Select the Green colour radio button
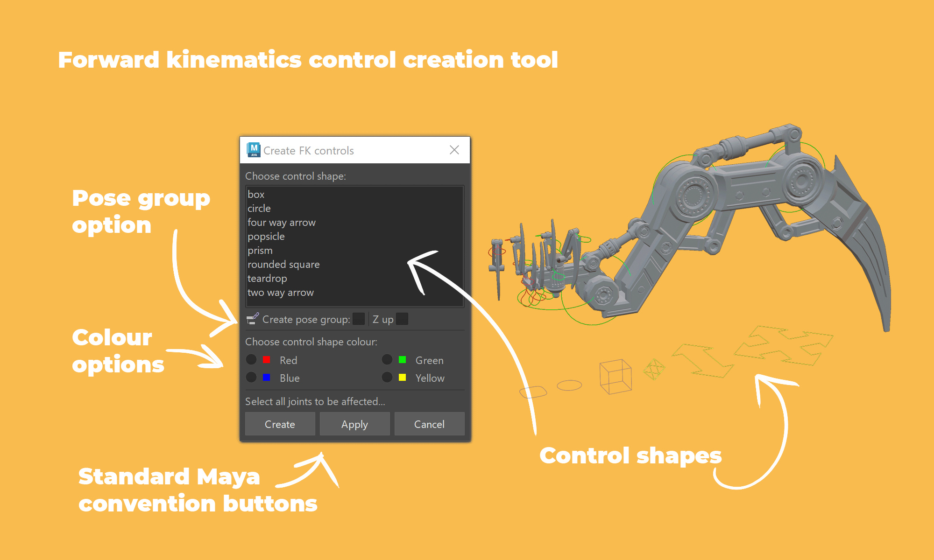This screenshot has width=934, height=560. (x=387, y=359)
